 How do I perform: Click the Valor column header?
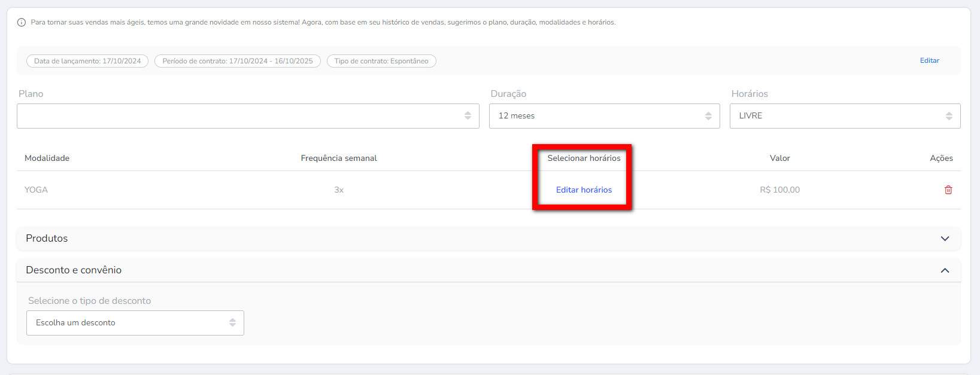point(779,158)
